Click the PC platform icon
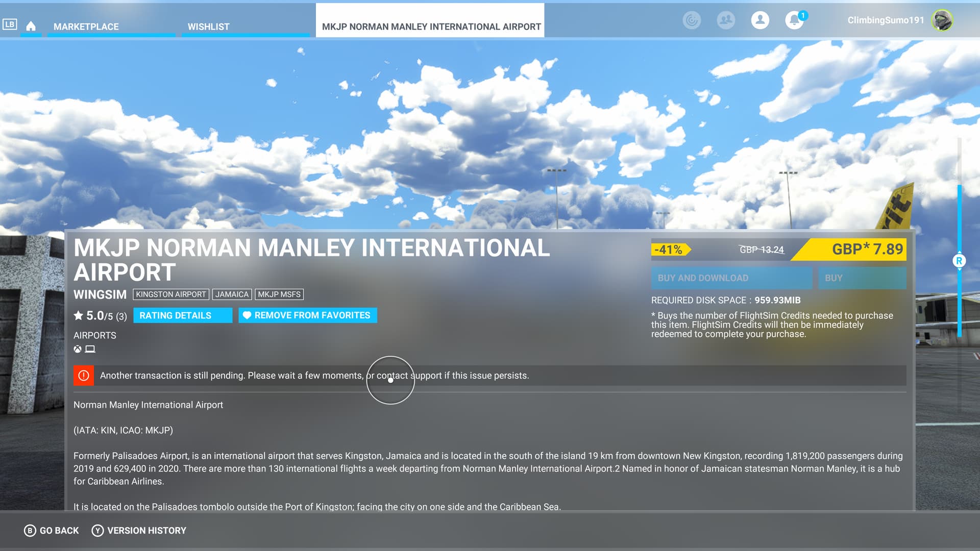Viewport: 980px width, 551px height. click(90, 349)
